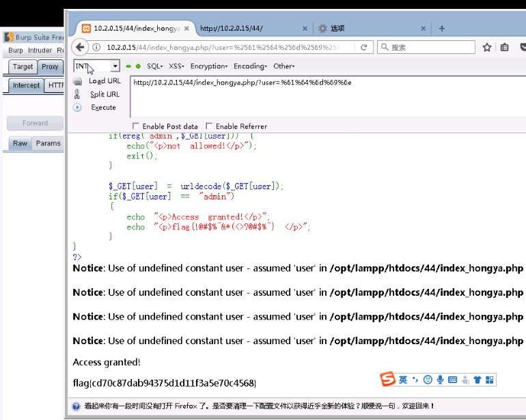Viewport: 526px width, 420px height.
Task: Click the Firefox back arrow button
Action: pos(80,47)
